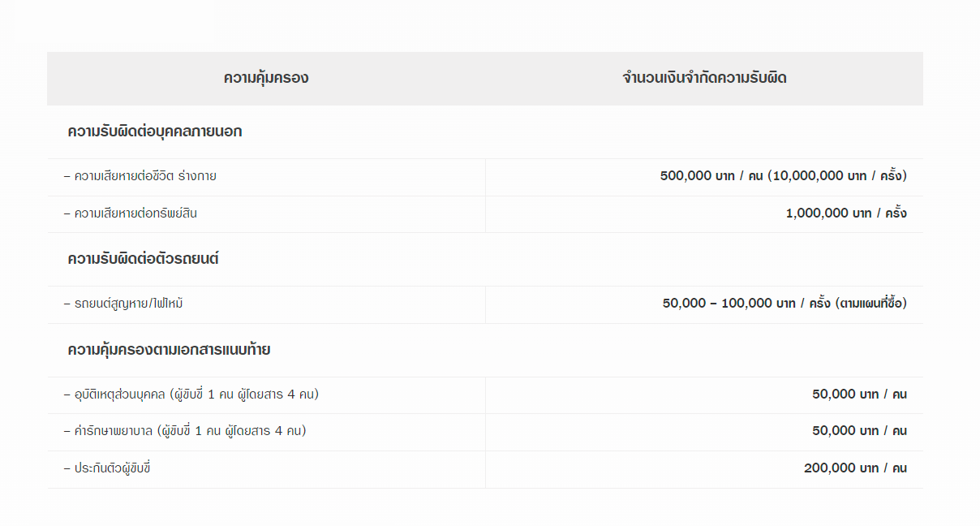Screen dimensions: 980x526
Task: Select the ความคุ้มครองตามเอกสารแนบท้าย section heading
Action: pos(169,351)
